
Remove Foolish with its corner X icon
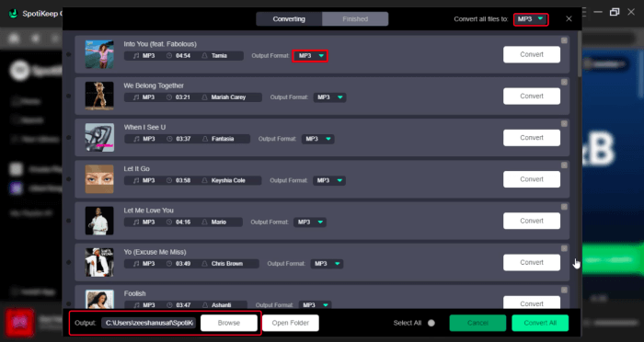pos(564,290)
